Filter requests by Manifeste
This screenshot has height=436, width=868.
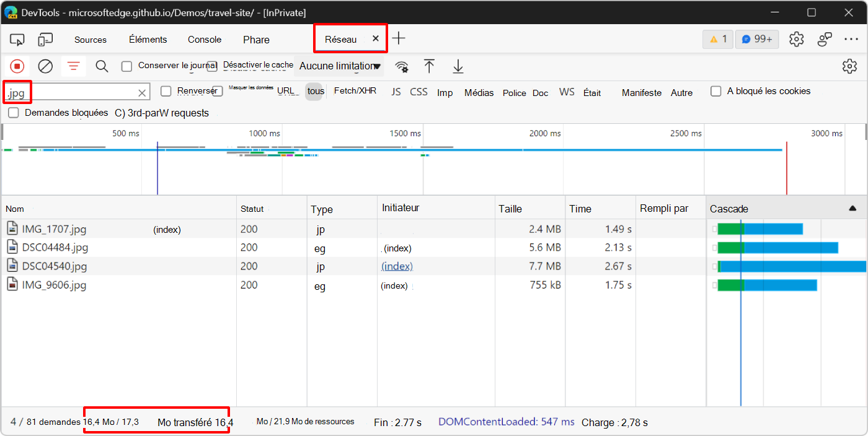642,92
